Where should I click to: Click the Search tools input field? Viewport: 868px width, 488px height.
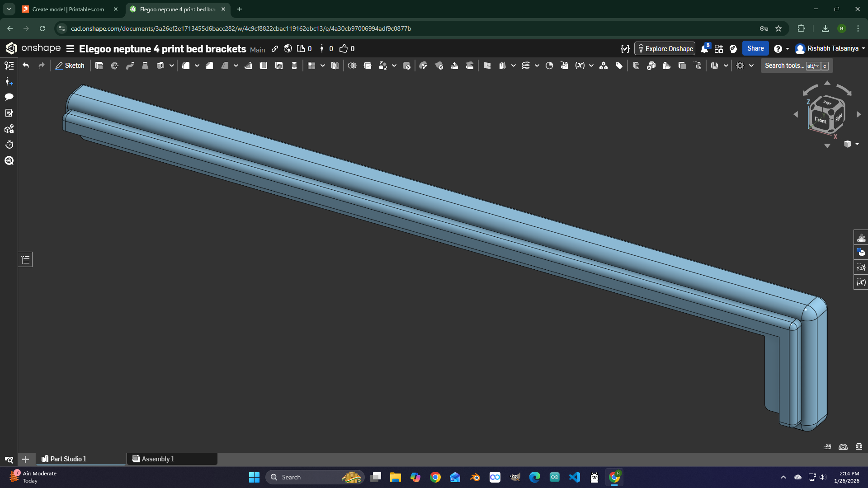(797, 66)
